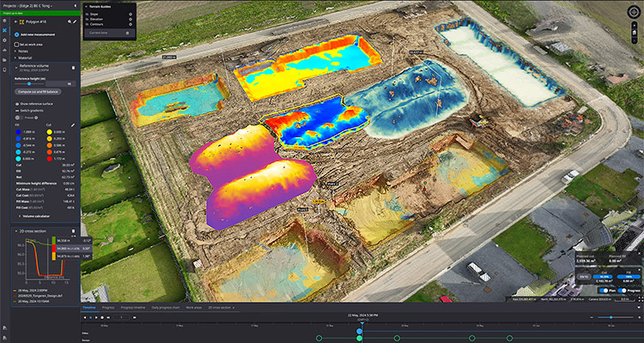Open the Work areas tab

193,307
